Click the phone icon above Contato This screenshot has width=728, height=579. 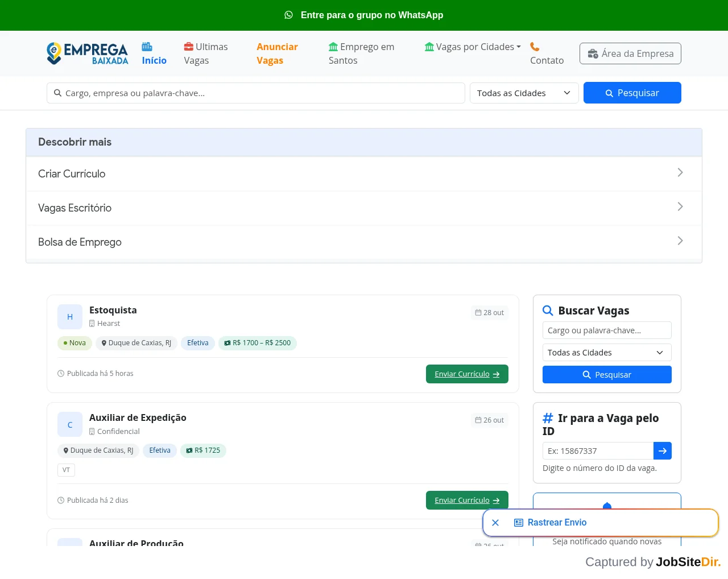point(535,47)
